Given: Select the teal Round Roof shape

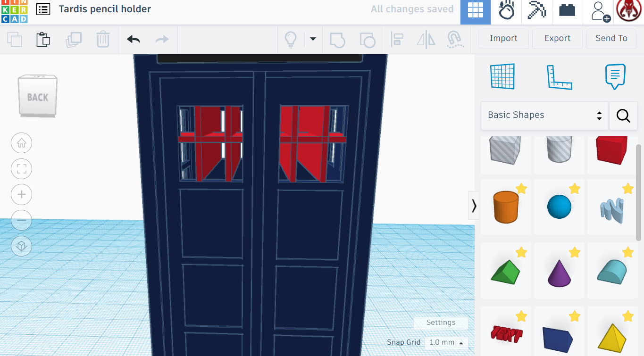Looking at the screenshot, I should click(x=612, y=272).
